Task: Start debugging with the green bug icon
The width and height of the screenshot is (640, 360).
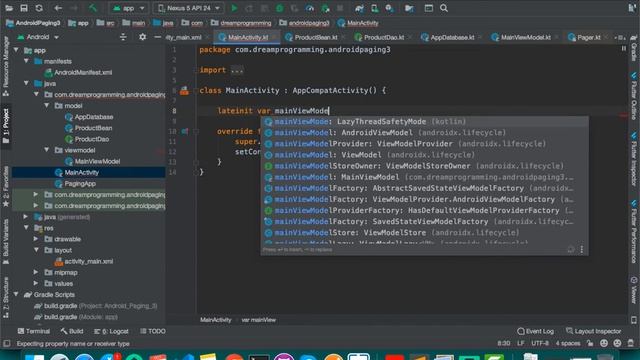Action: 280,8
